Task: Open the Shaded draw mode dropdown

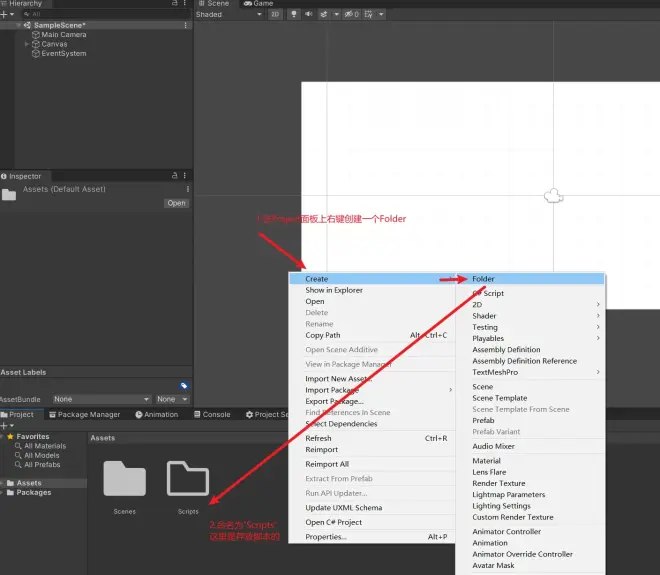Action: (x=229, y=14)
